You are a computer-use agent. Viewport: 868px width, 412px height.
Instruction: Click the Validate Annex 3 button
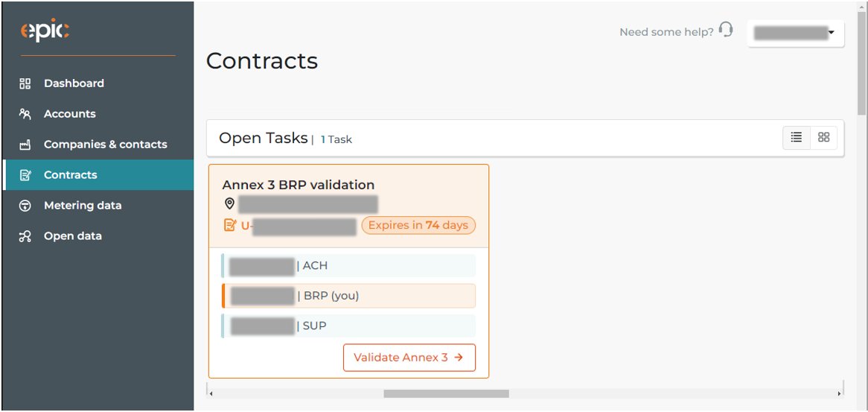pos(409,357)
